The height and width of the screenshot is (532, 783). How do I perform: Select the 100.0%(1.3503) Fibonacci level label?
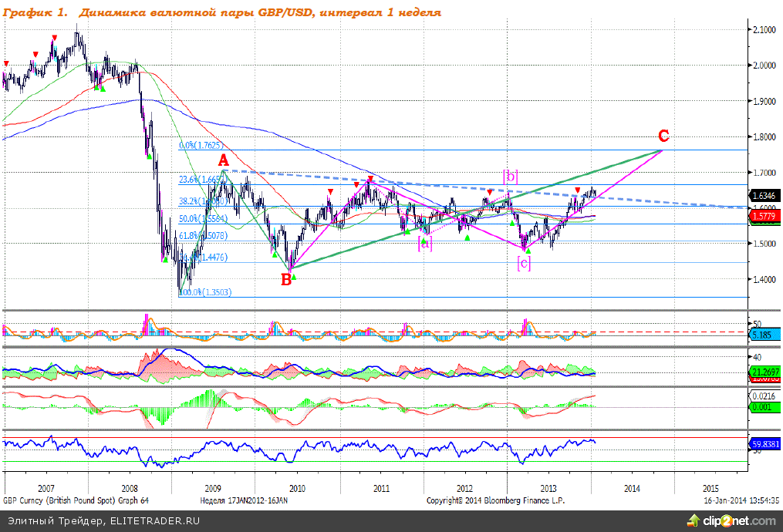point(205,292)
